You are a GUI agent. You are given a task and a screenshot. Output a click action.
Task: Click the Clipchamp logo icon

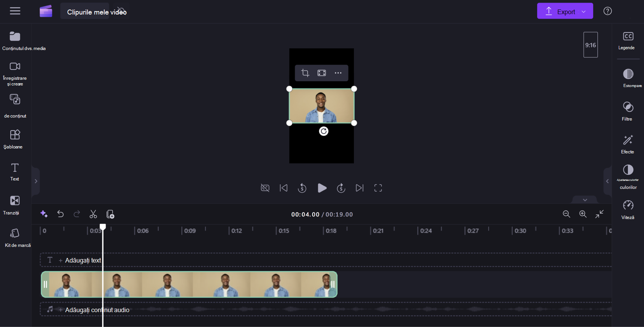click(x=46, y=11)
